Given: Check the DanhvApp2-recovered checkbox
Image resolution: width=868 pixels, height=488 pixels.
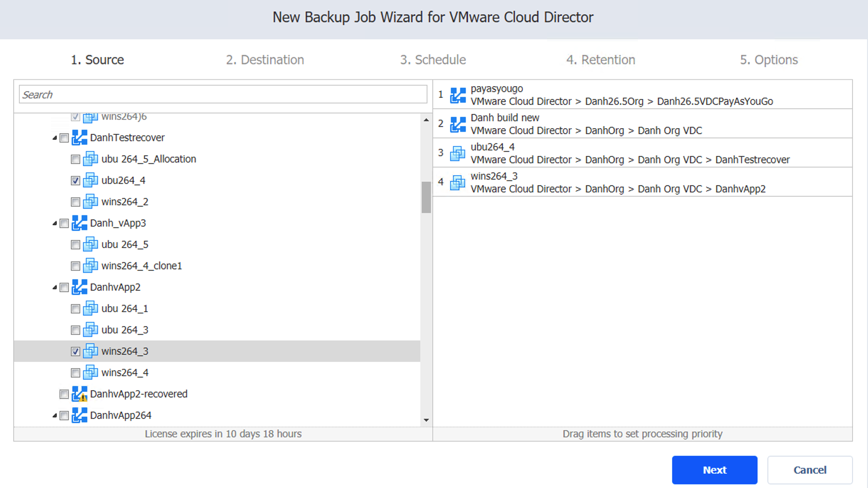Looking at the screenshot, I should (64, 394).
